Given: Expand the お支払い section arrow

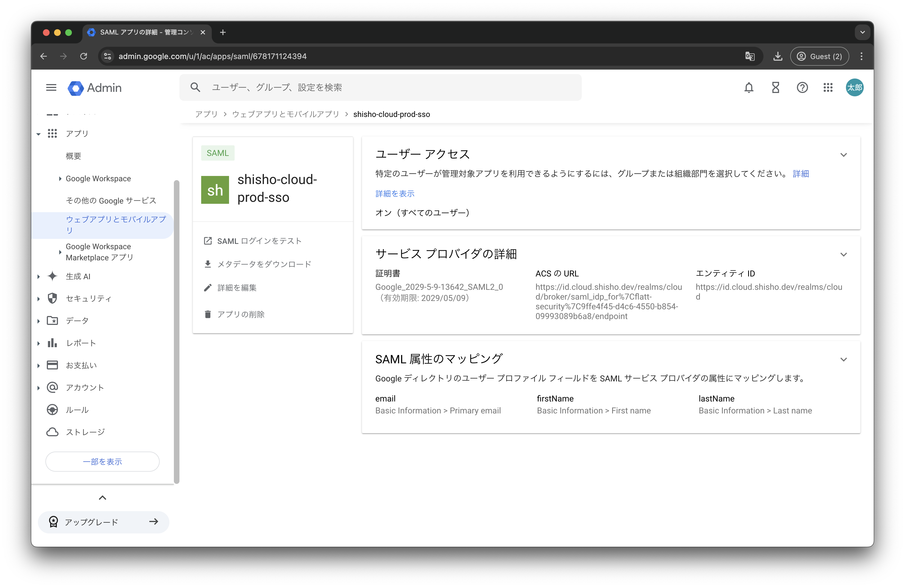Looking at the screenshot, I should [38, 365].
